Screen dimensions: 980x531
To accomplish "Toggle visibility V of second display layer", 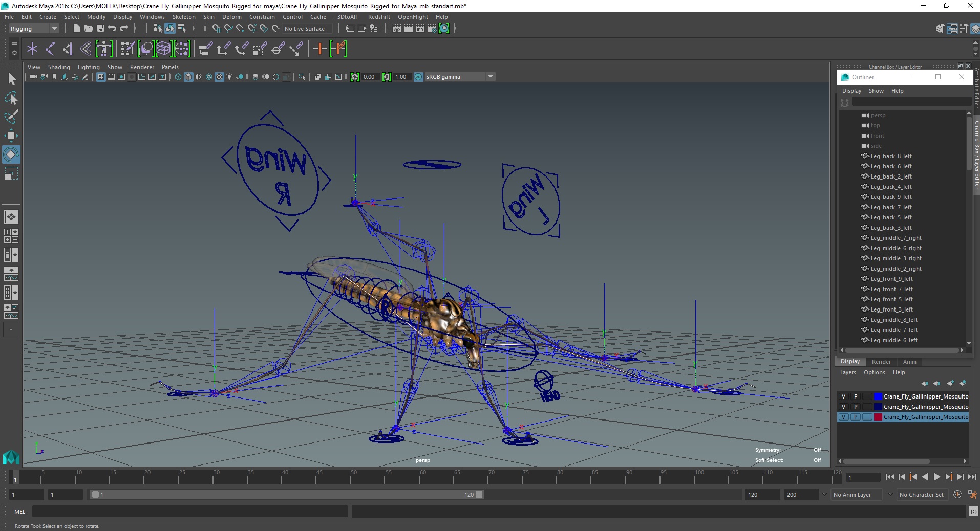I will [844, 407].
